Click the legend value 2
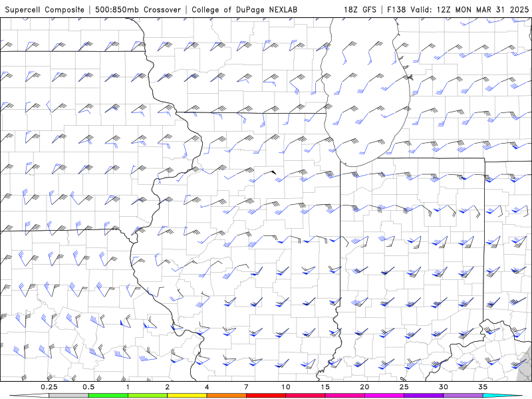This screenshot has width=532, height=399. click(168, 387)
